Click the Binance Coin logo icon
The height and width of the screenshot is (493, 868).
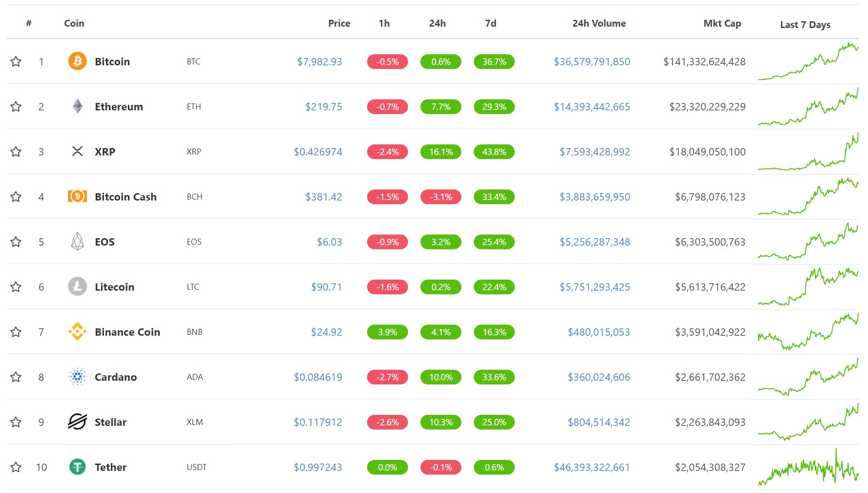pos(77,332)
